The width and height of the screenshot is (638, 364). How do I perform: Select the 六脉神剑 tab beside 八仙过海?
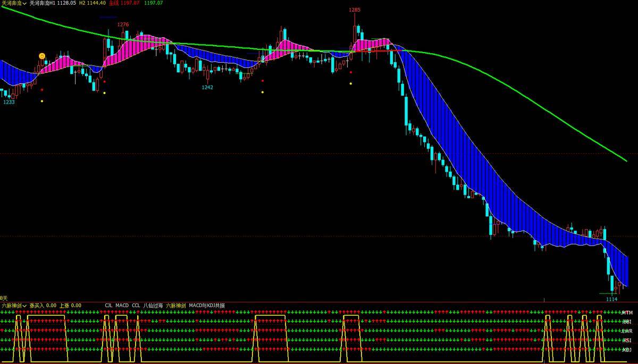177,306
